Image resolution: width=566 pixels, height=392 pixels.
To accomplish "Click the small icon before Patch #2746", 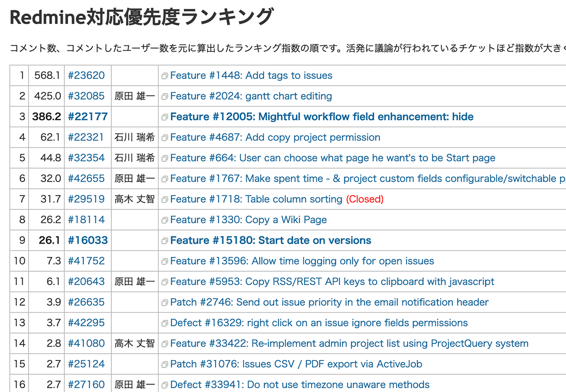I will click(165, 302).
